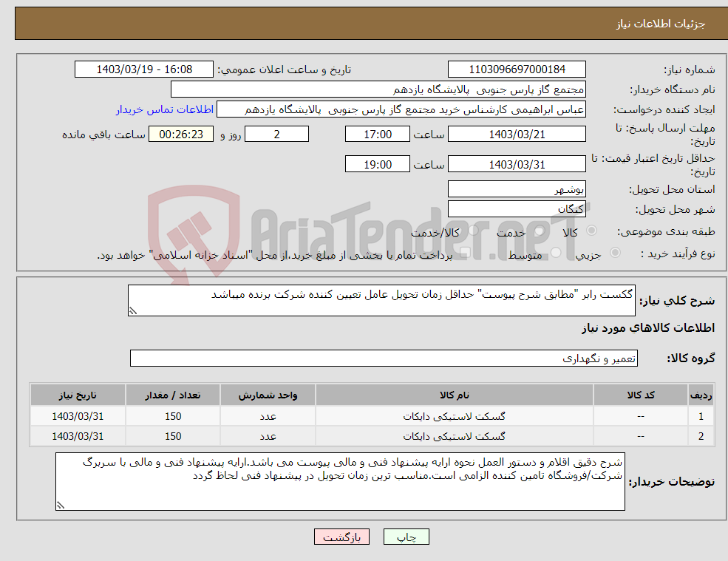Image resolution: width=728 pixels, height=561 pixels.
Task: Click the remaining days field showing 2
Action: 276,135
